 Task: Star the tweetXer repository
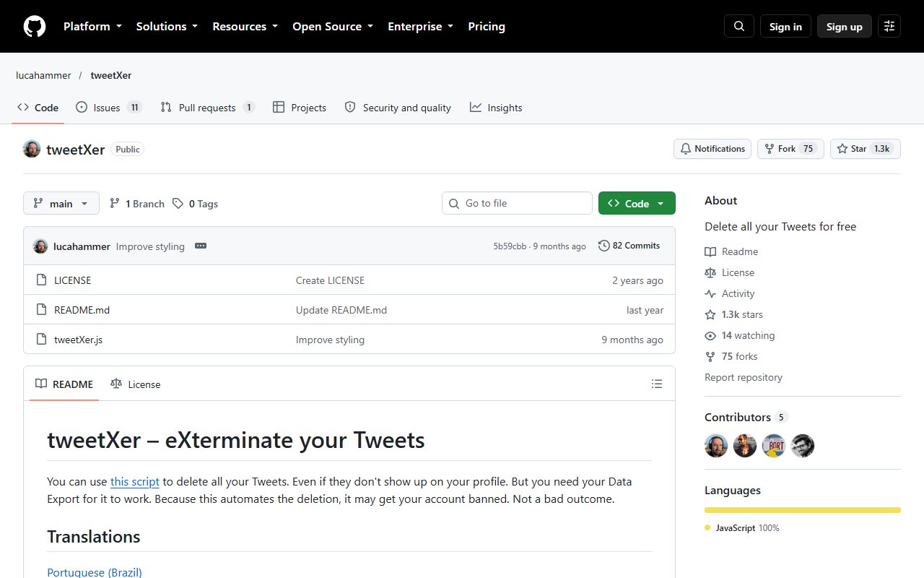(865, 149)
